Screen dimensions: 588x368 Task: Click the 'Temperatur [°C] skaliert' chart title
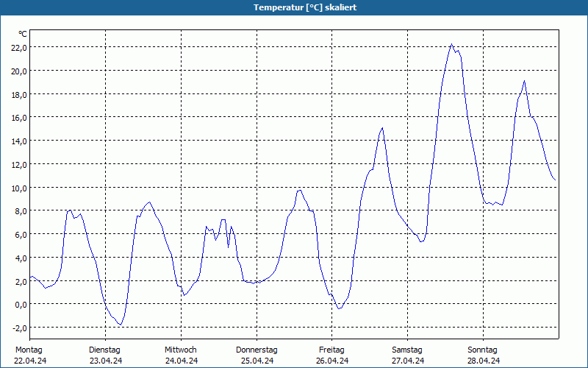(x=305, y=7)
